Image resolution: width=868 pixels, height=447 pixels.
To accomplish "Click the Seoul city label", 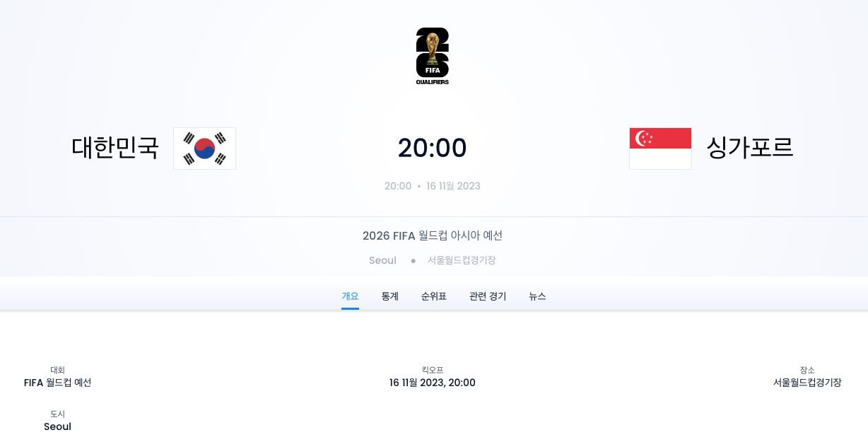I will click(382, 260).
